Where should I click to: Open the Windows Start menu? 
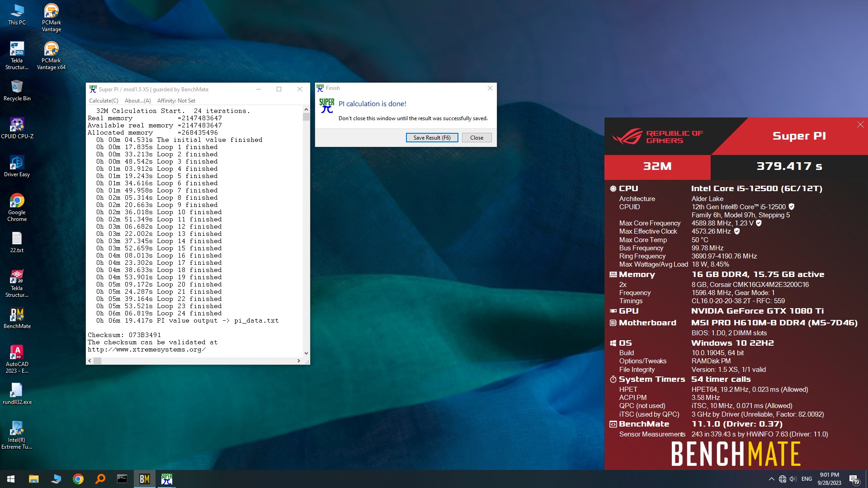11,479
